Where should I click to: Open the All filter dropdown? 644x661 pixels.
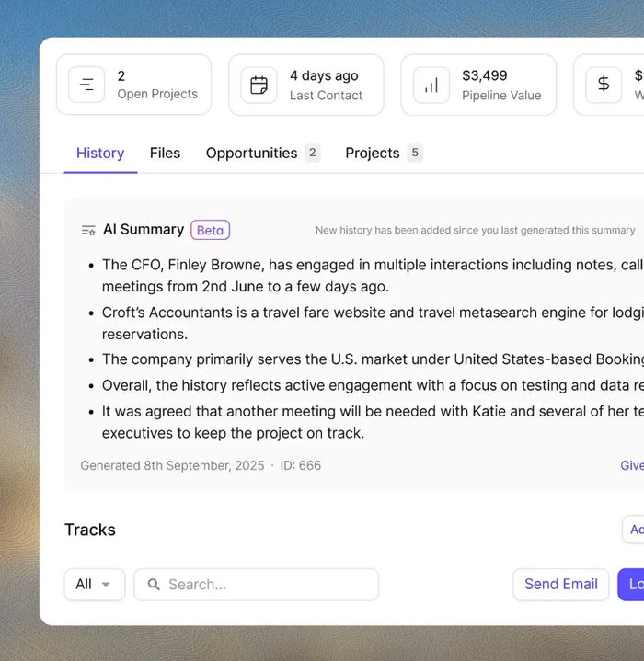point(95,585)
